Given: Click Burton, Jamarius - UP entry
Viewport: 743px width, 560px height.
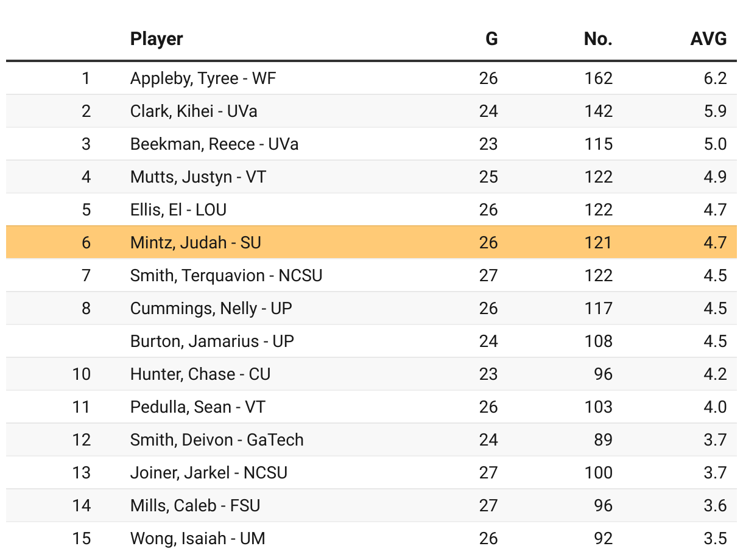Looking at the screenshot, I should click(x=212, y=341).
